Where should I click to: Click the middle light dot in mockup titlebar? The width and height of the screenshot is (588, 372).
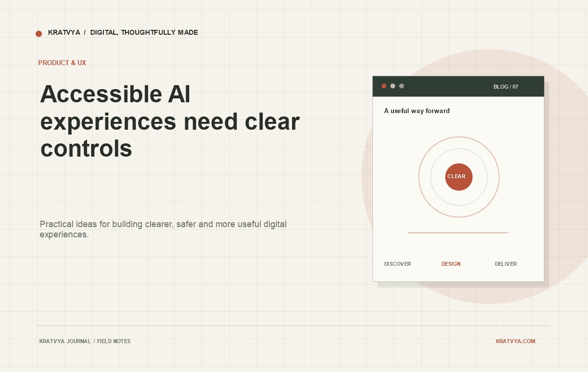pyautogui.click(x=393, y=86)
